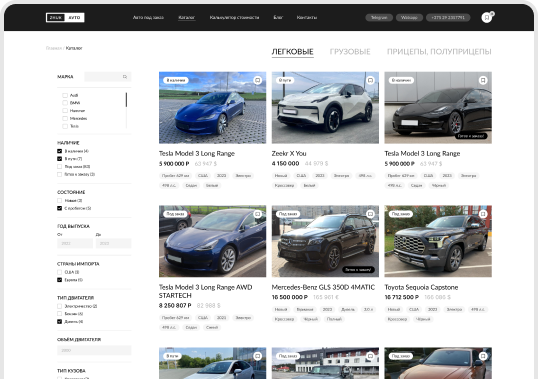Uncheck the В наличии availability filter
This screenshot has width=538, height=379.
(59, 151)
